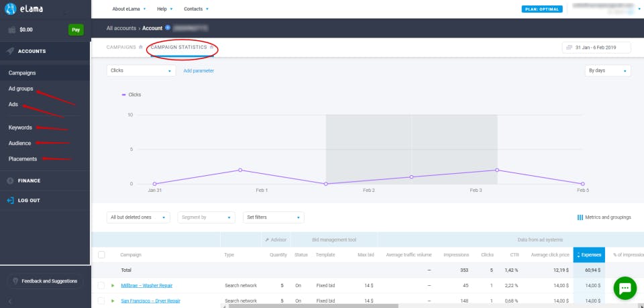Click the Campaign column header
The height and width of the screenshot is (308, 644).
131,254
